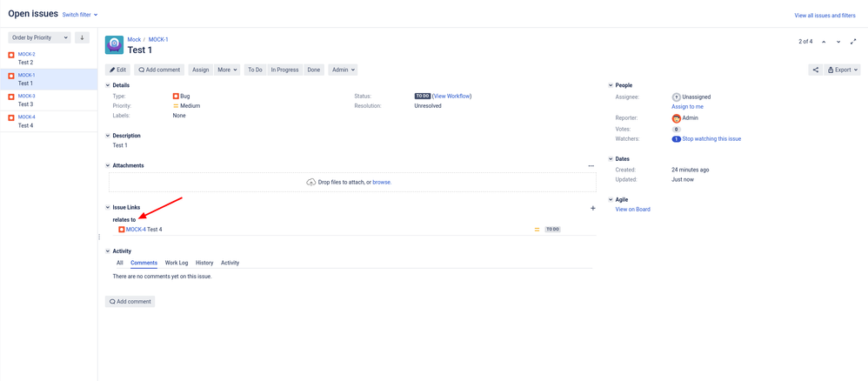Screen dimensions: 868x381
Task: Click the plus icon to add issue link
Action: click(x=593, y=208)
